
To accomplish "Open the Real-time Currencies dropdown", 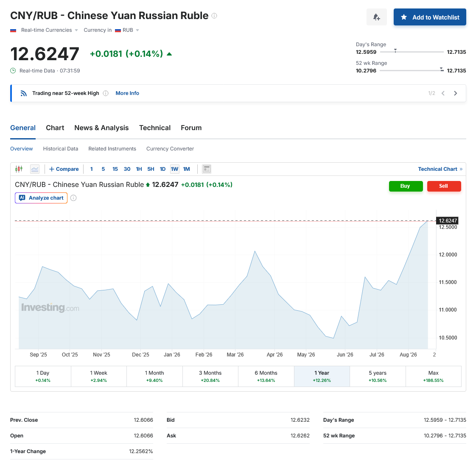I will point(50,30).
